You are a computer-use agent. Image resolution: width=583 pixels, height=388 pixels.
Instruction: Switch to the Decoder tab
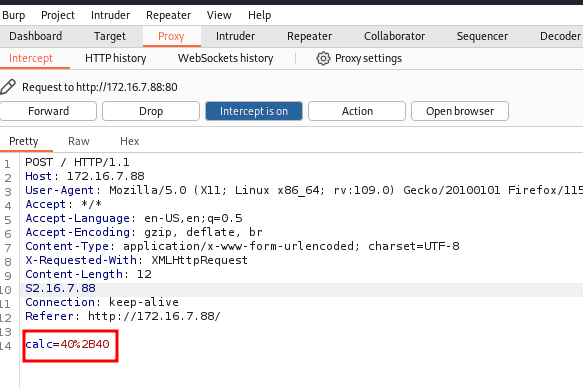[x=560, y=36]
